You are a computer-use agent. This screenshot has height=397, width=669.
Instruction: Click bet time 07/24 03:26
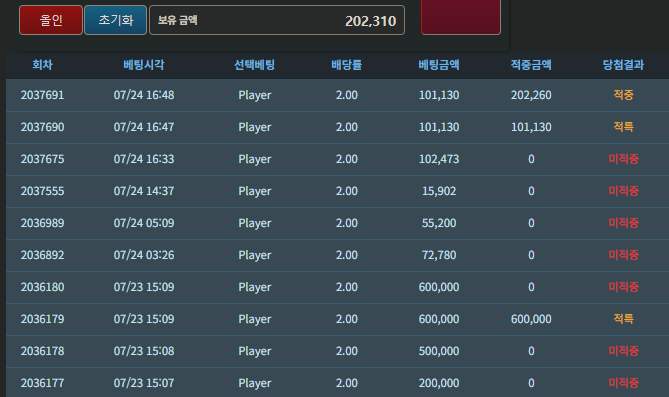[144, 255]
